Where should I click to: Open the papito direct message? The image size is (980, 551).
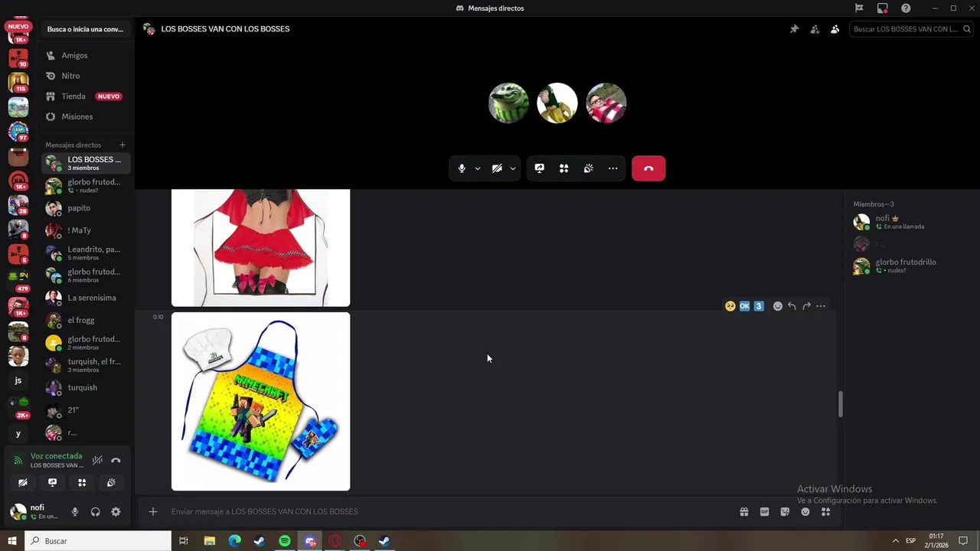(x=86, y=208)
